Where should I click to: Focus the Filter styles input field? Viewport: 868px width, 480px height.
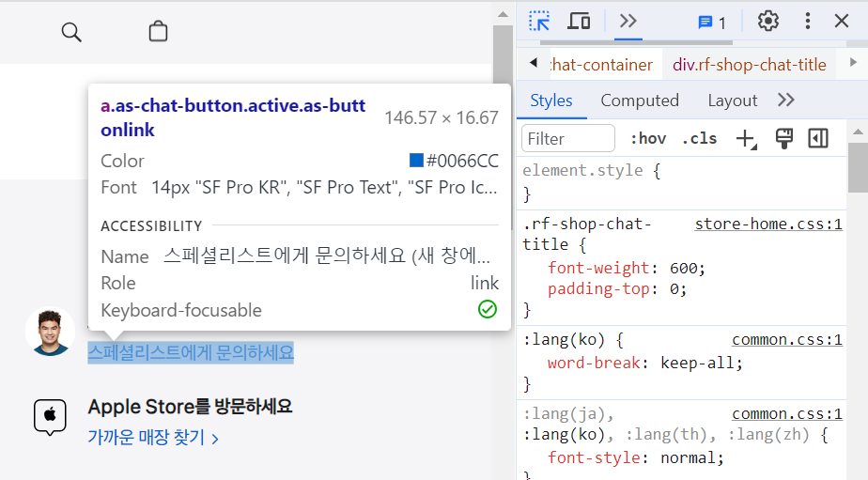click(x=568, y=138)
